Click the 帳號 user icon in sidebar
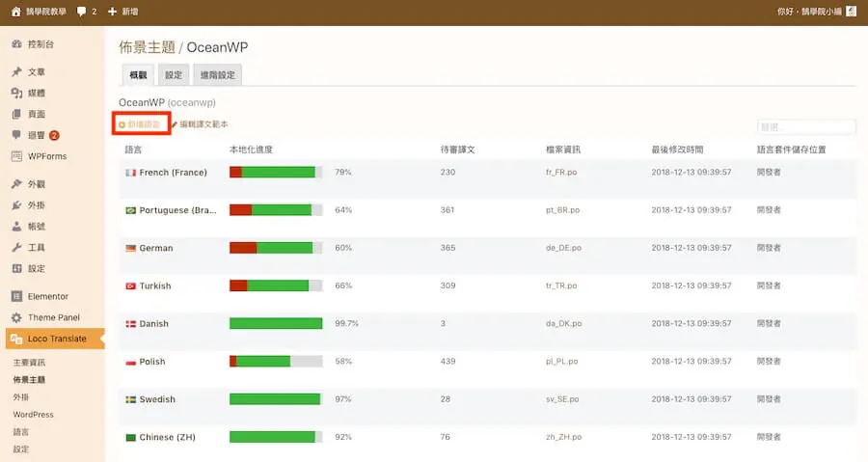Viewport: 868px width, 462px height. click(x=16, y=227)
